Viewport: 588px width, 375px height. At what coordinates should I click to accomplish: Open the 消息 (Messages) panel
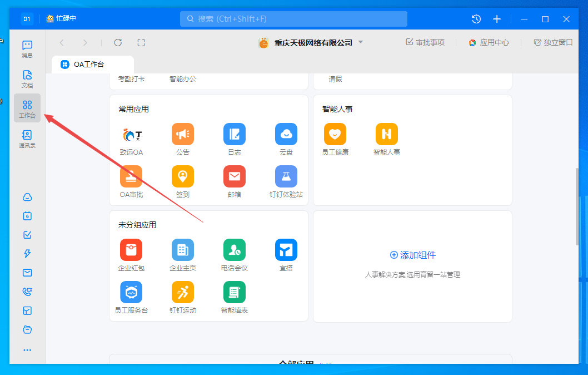click(x=27, y=49)
